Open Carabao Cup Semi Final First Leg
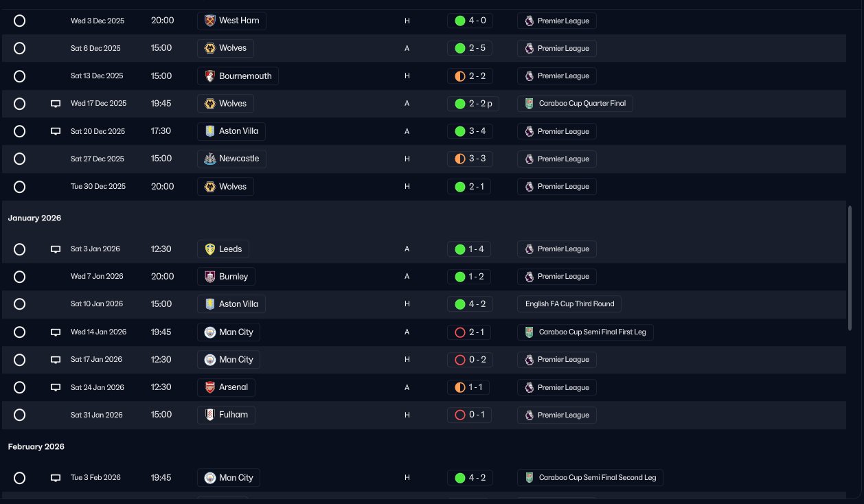 (x=585, y=332)
